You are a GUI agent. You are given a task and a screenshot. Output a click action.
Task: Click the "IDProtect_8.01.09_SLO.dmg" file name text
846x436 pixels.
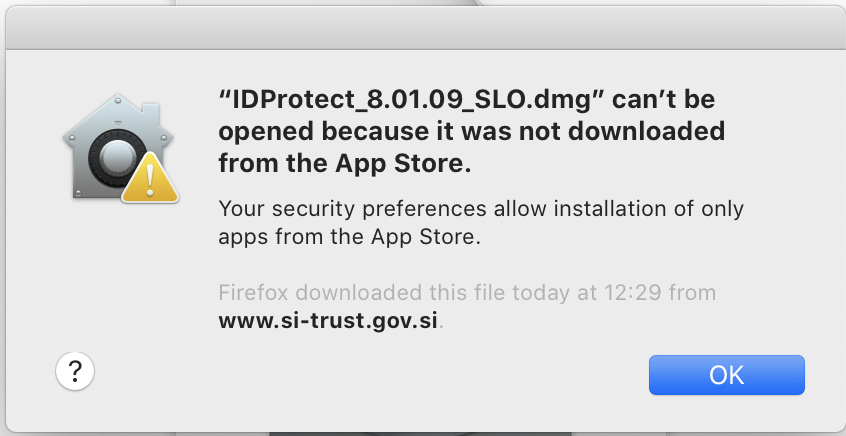click(x=412, y=100)
